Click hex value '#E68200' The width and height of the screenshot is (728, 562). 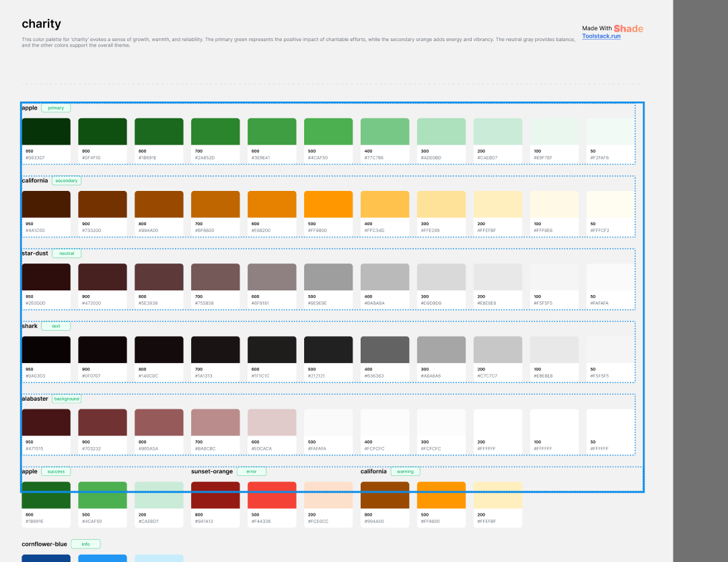pyautogui.click(x=261, y=231)
